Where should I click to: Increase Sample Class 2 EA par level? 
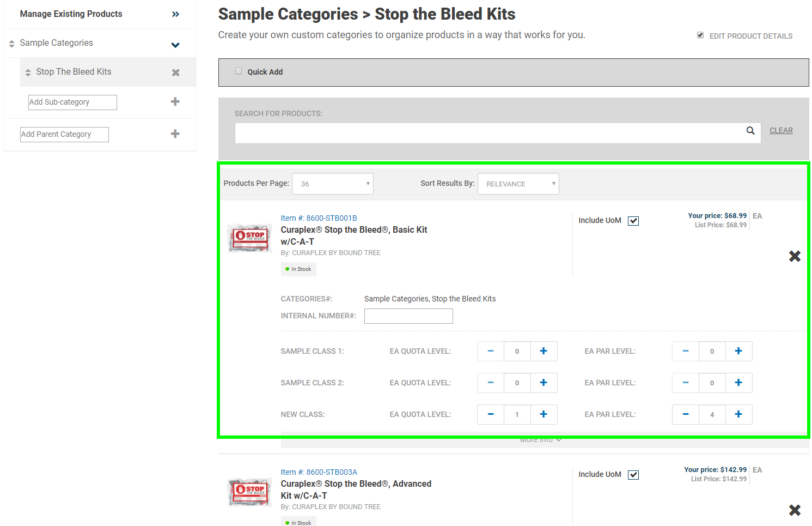coord(738,383)
